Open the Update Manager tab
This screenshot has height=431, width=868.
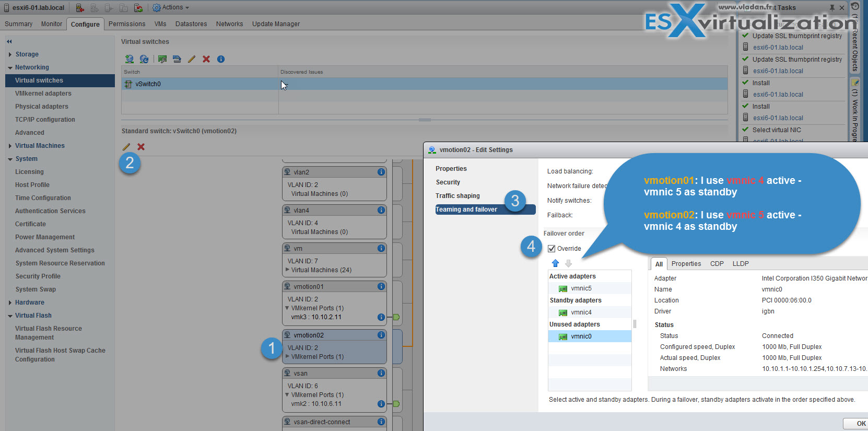point(276,24)
